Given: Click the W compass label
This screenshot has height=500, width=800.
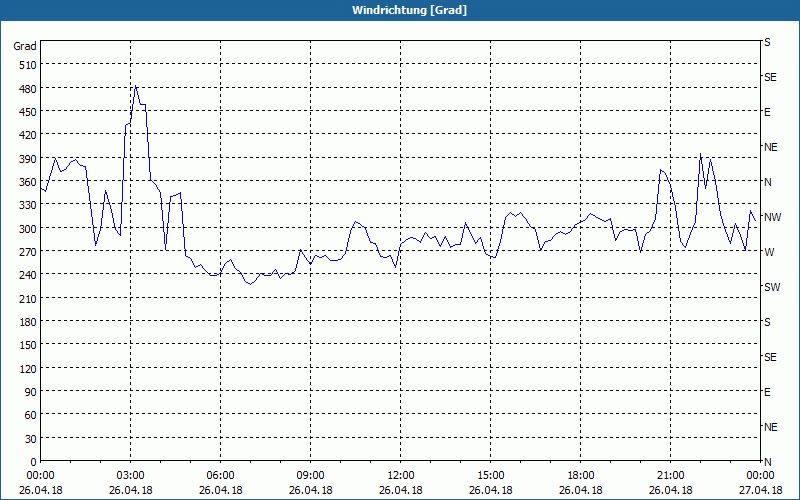Looking at the screenshot, I should click(x=768, y=252).
